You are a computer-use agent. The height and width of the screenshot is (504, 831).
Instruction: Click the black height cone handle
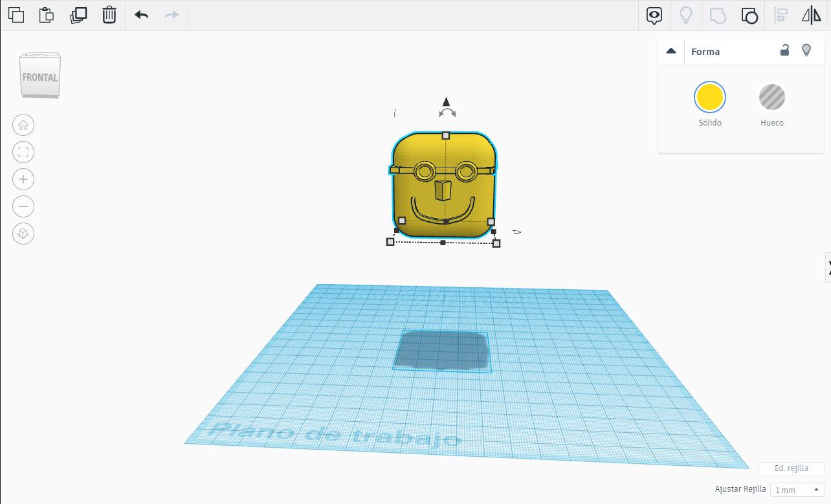tap(446, 101)
